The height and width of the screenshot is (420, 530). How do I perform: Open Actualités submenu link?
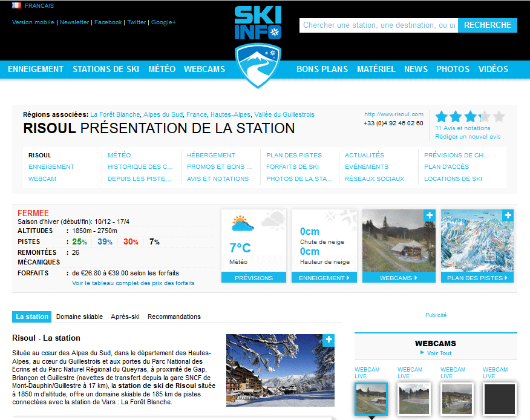(364, 155)
